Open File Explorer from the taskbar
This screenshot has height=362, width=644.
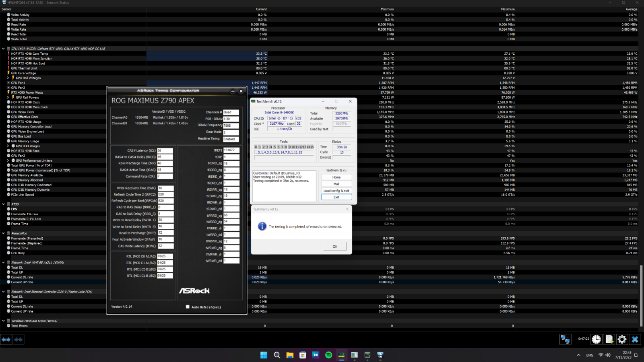(x=290, y=355)
